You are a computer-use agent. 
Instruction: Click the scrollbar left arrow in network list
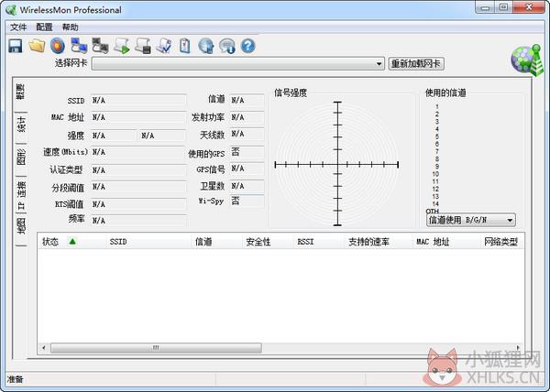[44, 348]
